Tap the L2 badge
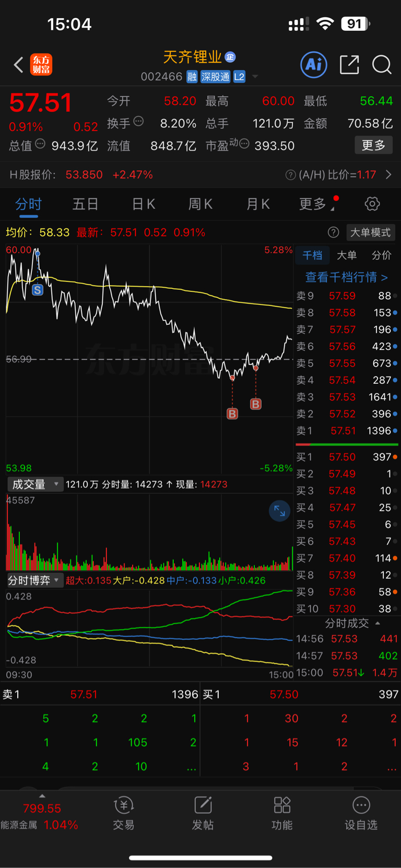This screenshot has width=401, height=868. click(239, 77)
